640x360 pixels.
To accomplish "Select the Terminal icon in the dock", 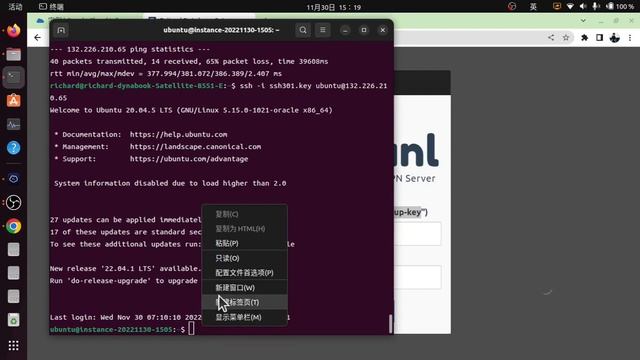I will (x=13, y=77).
